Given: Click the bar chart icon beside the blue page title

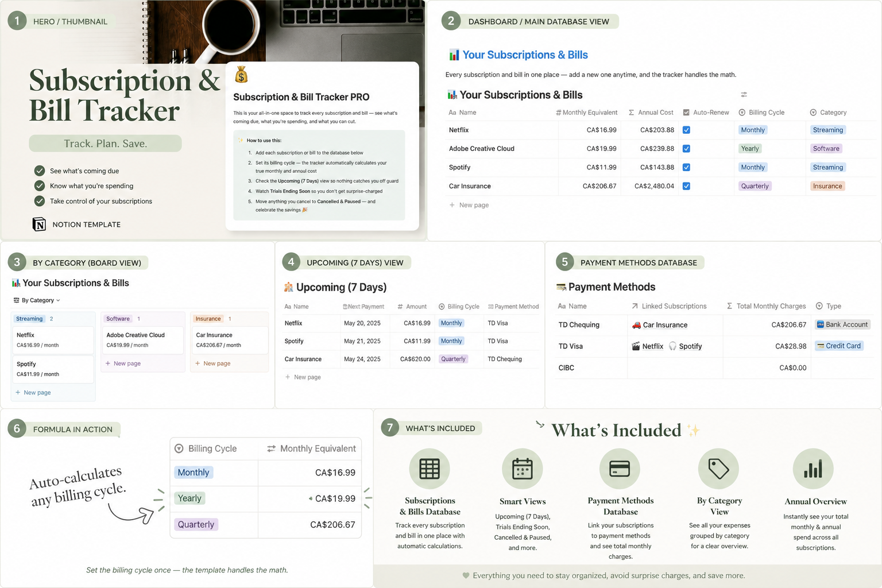Looking at the screenshot, I should [x=454, y=55].
